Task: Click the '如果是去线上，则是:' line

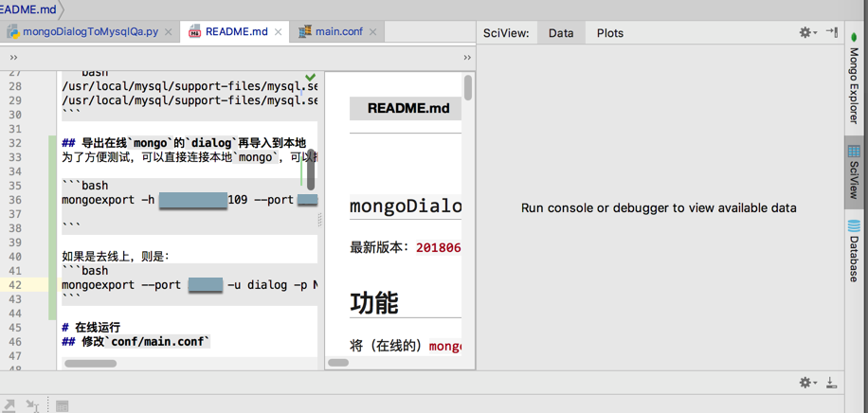Action: [116, 257]
